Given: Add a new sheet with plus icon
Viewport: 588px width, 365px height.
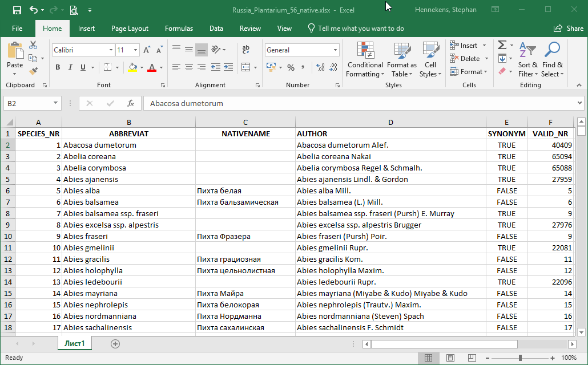Looking at the screenshot, I should click(115, 343).
